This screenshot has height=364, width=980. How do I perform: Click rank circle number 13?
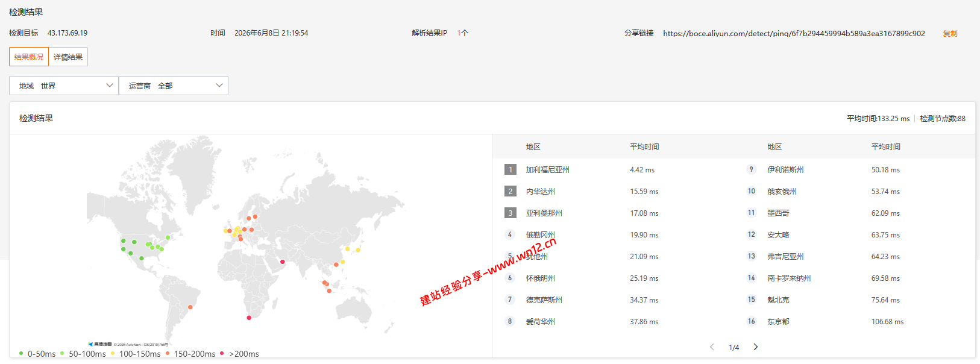tap(751, 256)
